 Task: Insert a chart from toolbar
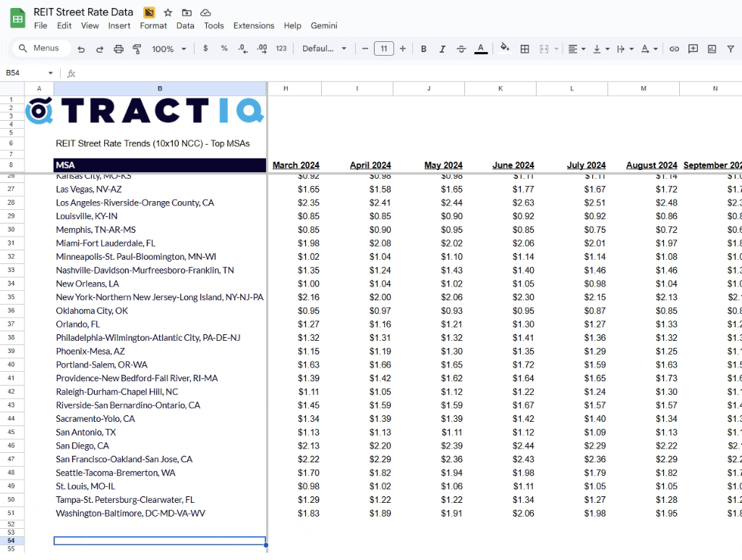coord(712,49)
